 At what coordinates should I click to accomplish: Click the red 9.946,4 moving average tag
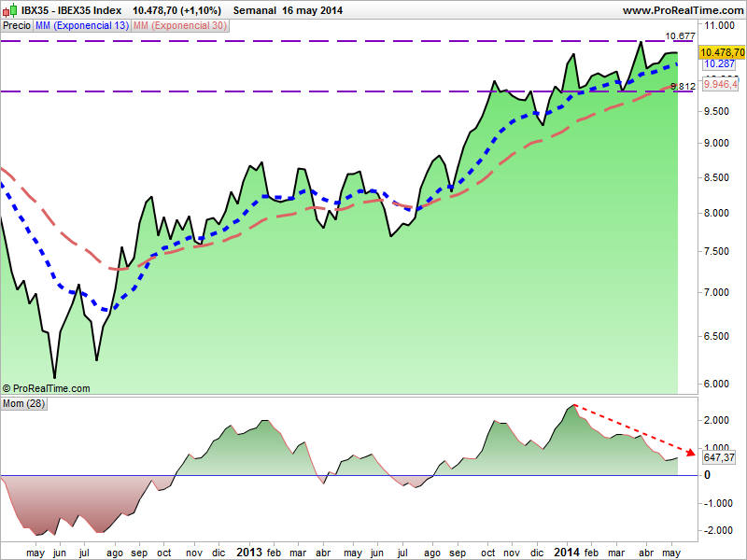click(x=720, y=85)
